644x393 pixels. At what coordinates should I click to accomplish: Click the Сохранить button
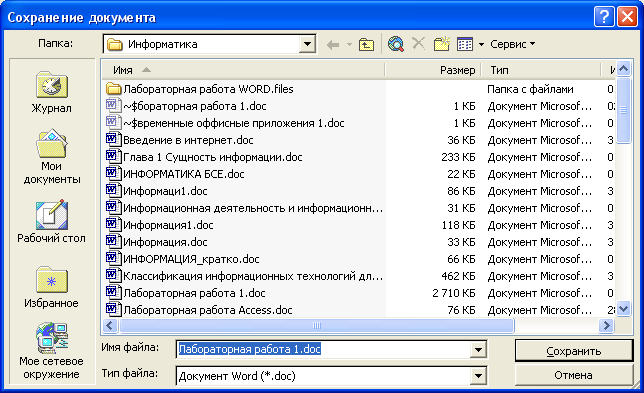[x=574, y=351]
